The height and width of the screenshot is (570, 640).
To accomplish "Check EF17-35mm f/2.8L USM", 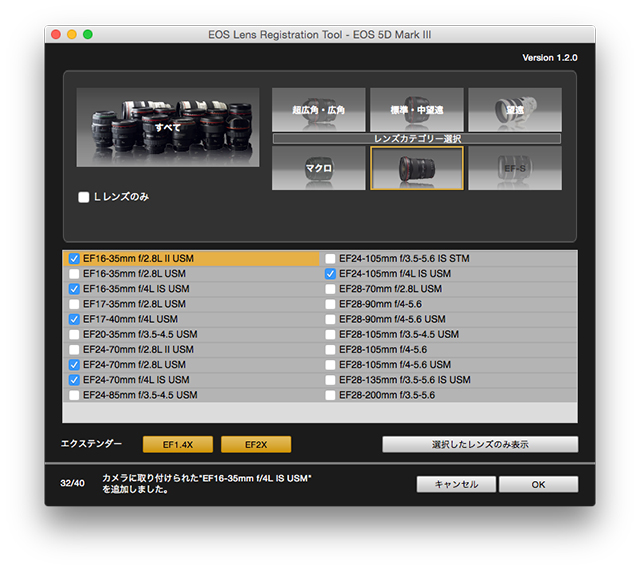I will click(74, 304).
